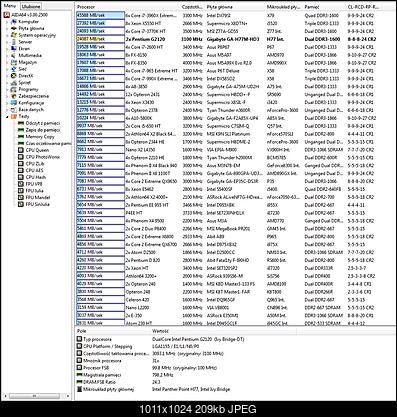Click the Baza danych database icon

point(14,110)
